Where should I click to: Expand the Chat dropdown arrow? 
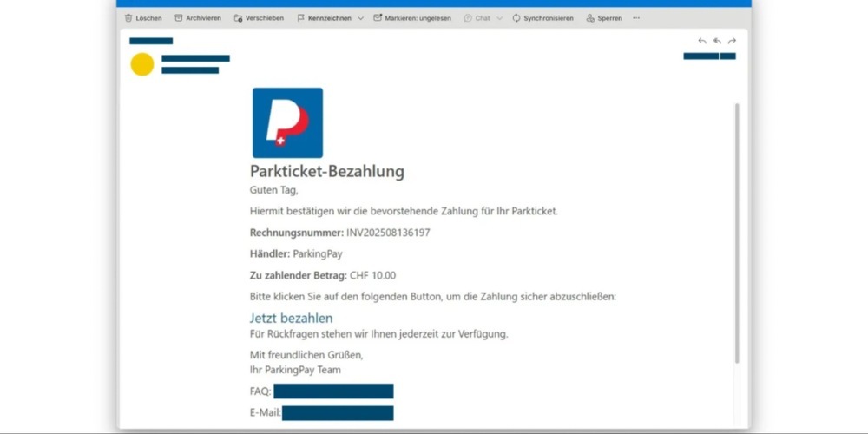click(x=499, y=18)
